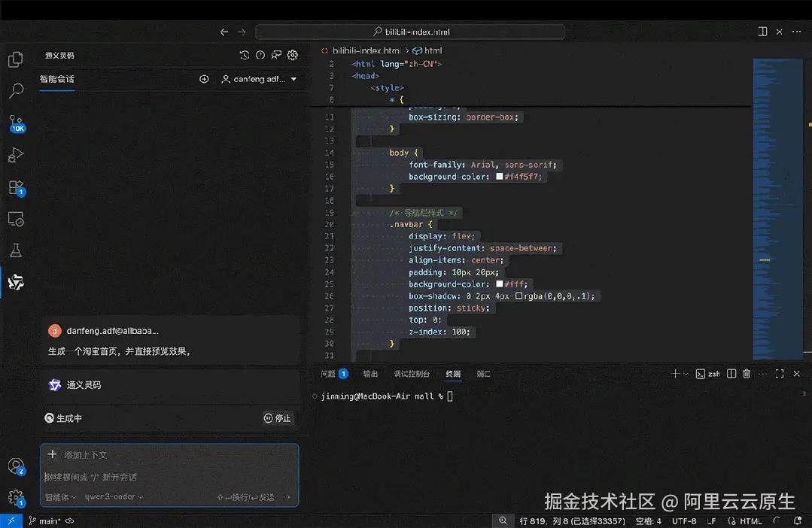Viewport: 812px width, 528px height.
Task: Open Run and Debug view
Action: tap(16, 155)
